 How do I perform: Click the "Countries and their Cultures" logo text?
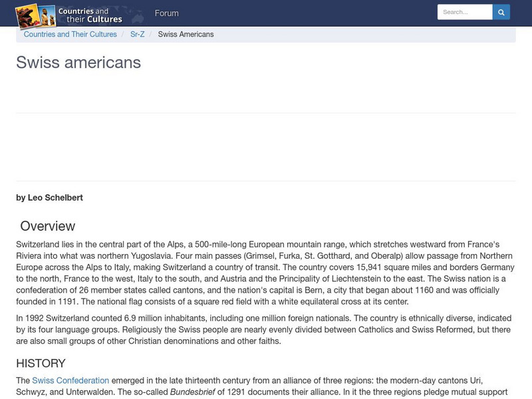click(x=90, y=15)
